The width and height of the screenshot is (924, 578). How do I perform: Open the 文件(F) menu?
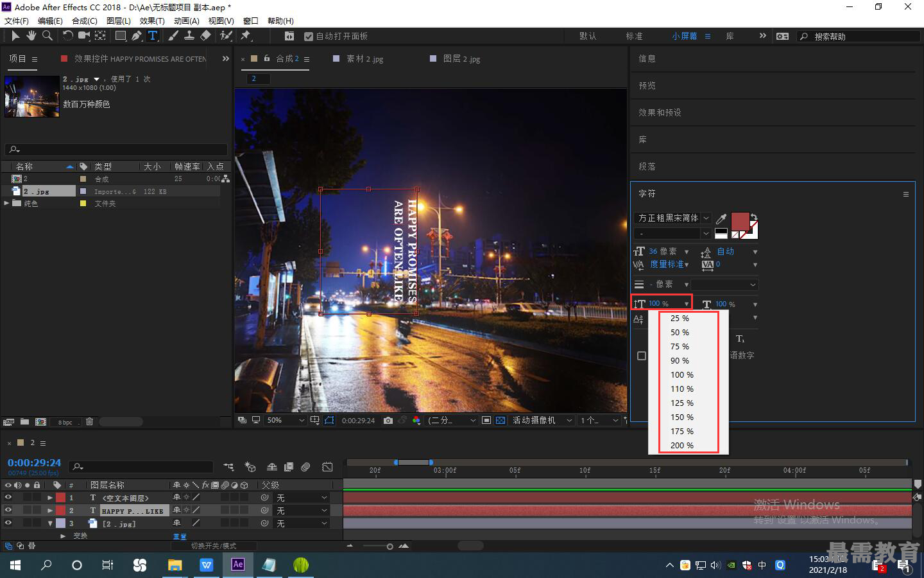tap(17, 21)
